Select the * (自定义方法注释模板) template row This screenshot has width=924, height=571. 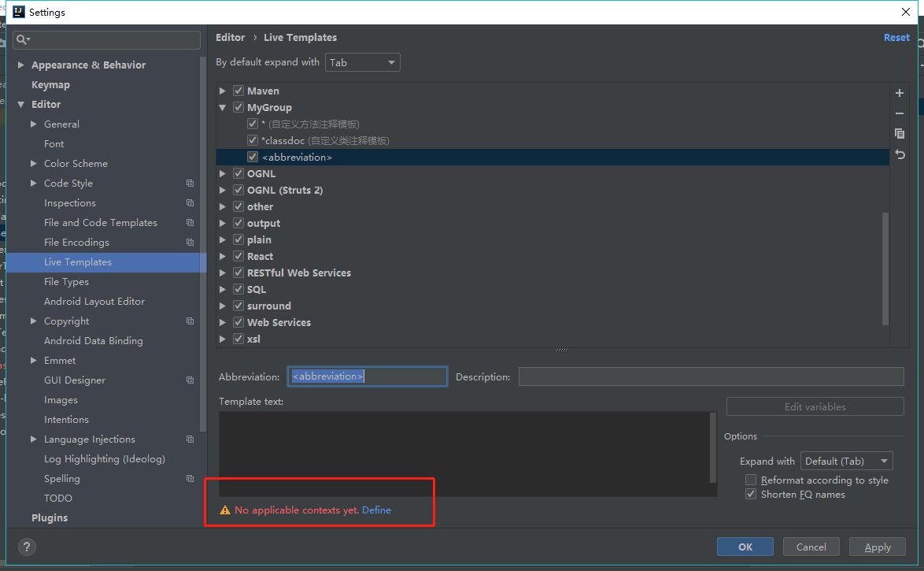click(x=553, y=124)
